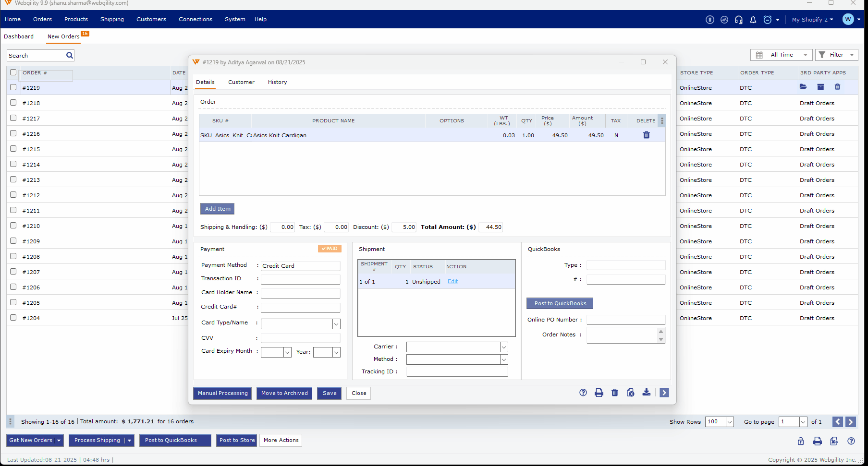Click the headset support icon
This screenshot has height=466, width=868.
point(738,20)
